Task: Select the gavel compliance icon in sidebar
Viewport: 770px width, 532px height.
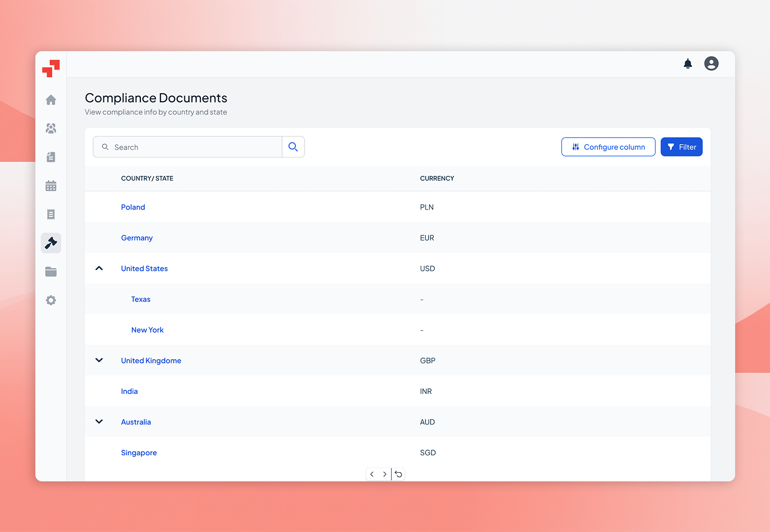Action: click(51, 242)
